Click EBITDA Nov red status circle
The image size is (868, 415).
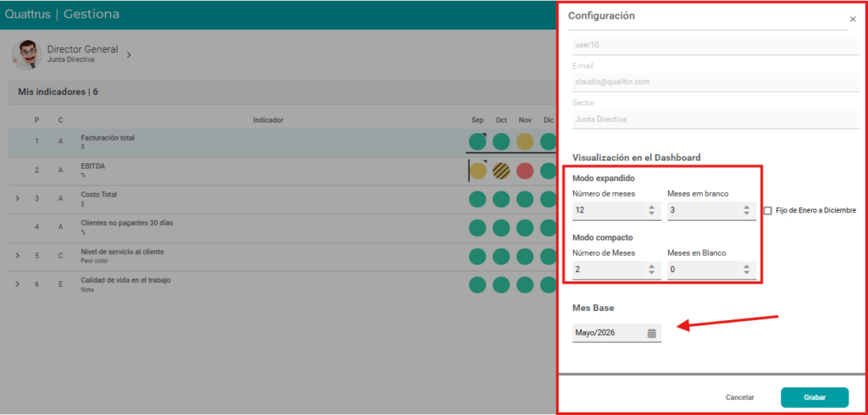525,170
